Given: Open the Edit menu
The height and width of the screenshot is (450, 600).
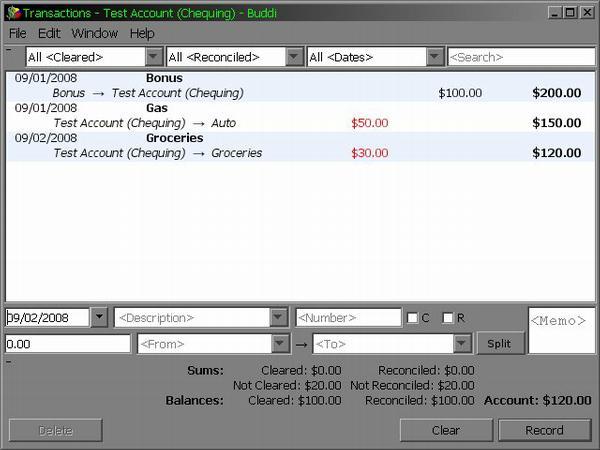Looking at the screenshot, I should tap(49, 33).
